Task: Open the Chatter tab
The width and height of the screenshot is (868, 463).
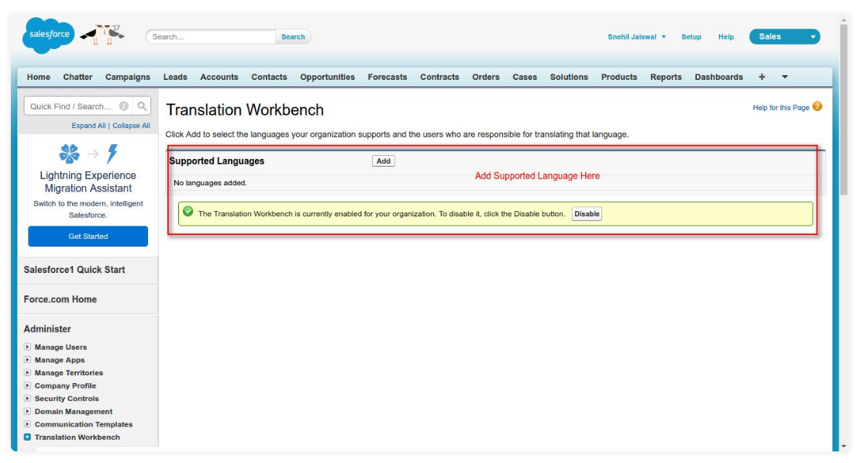Action: pos(77,77)
